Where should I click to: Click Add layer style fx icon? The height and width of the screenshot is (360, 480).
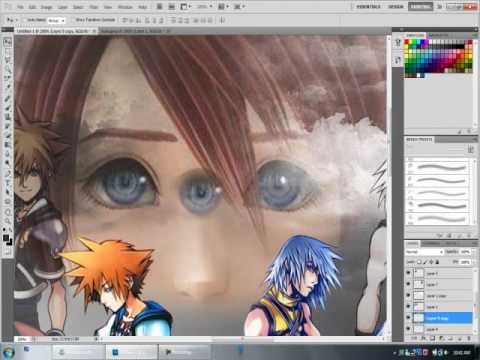[424, 338]
